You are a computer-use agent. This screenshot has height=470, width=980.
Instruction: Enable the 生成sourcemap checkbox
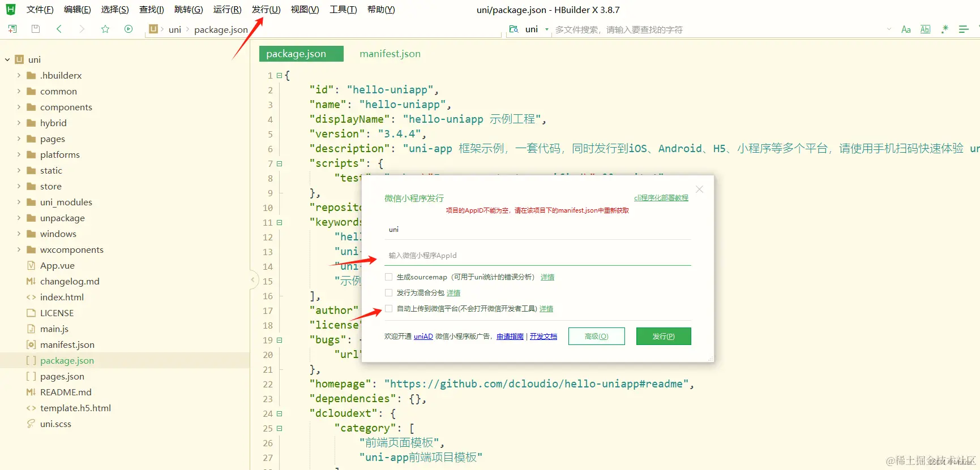coord(388,277)
